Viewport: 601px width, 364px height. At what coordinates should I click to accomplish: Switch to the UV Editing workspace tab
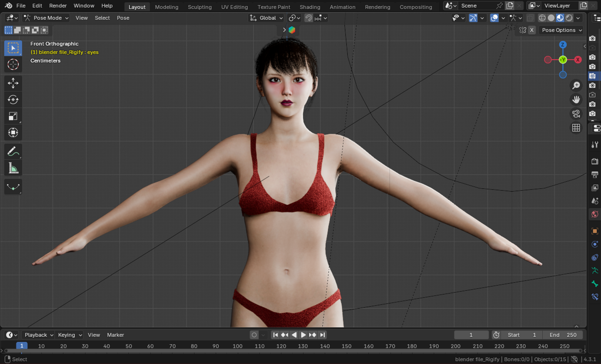(234, 7)
